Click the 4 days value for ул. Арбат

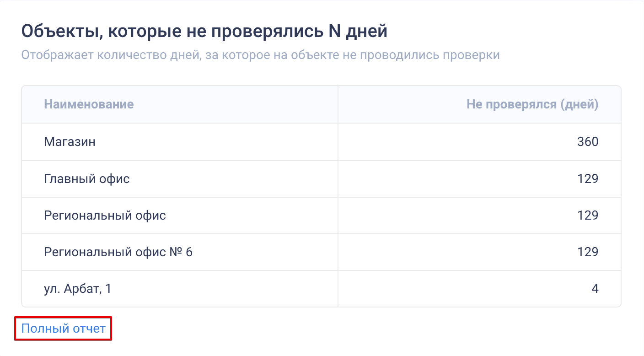pos(595,289)
